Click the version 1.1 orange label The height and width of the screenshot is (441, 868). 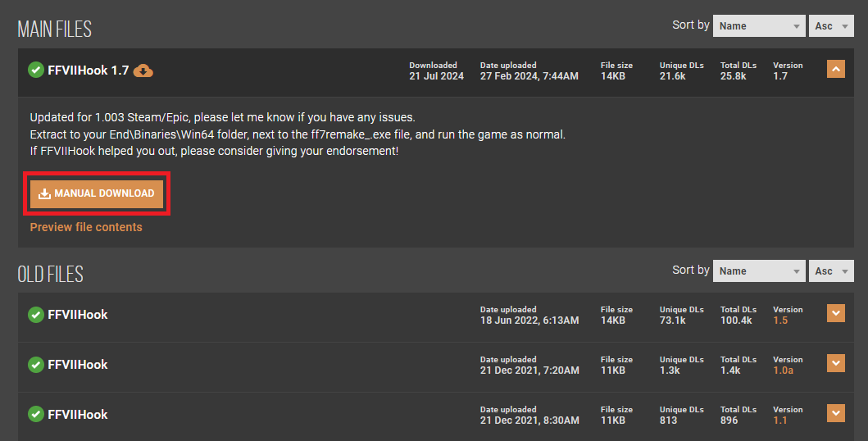pos(780,421)
